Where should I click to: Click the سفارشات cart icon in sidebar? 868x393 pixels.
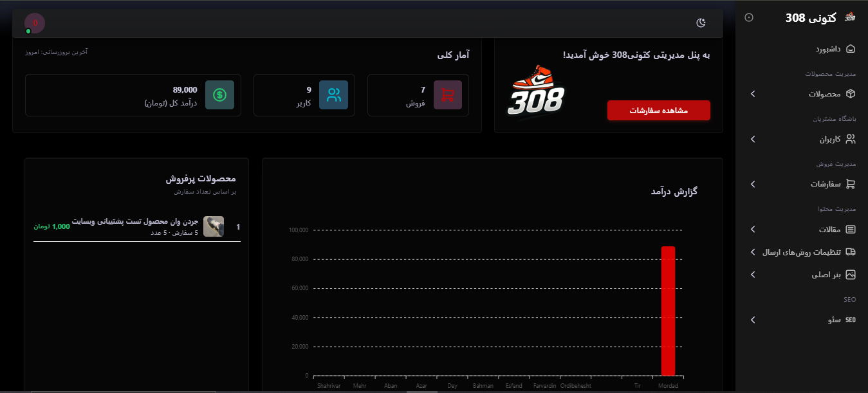click(x=851, y=184)
